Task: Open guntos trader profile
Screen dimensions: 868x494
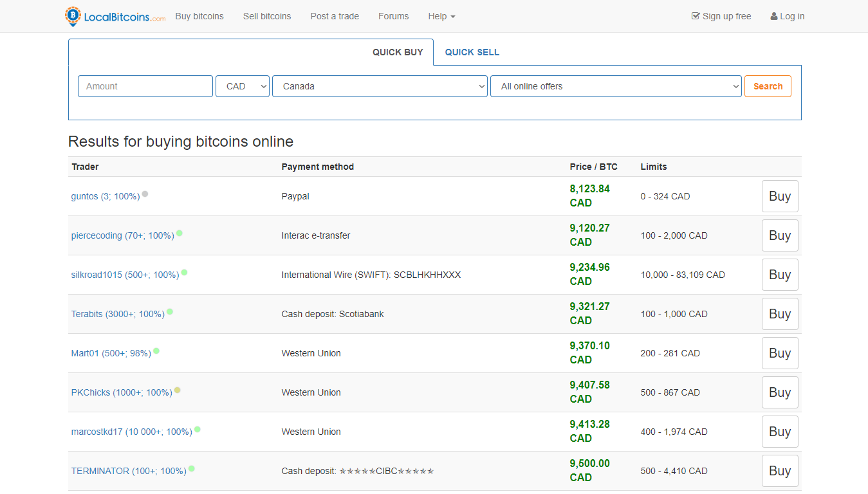Action: tap(106, 196)
